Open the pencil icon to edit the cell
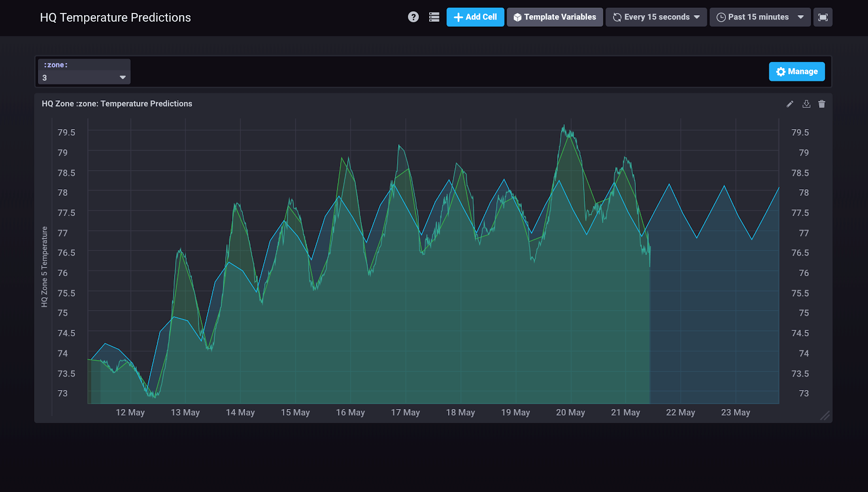 coord(790,104)
